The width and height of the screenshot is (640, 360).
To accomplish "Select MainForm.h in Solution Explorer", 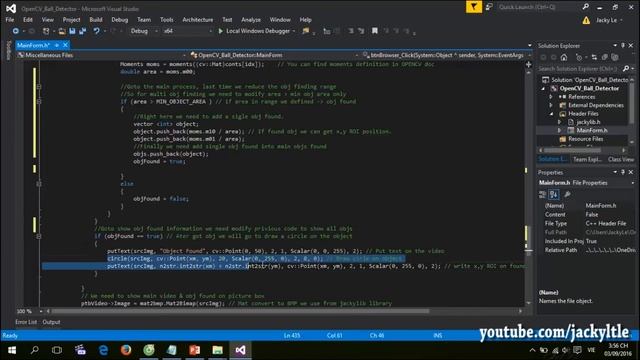I will point(591,131).
